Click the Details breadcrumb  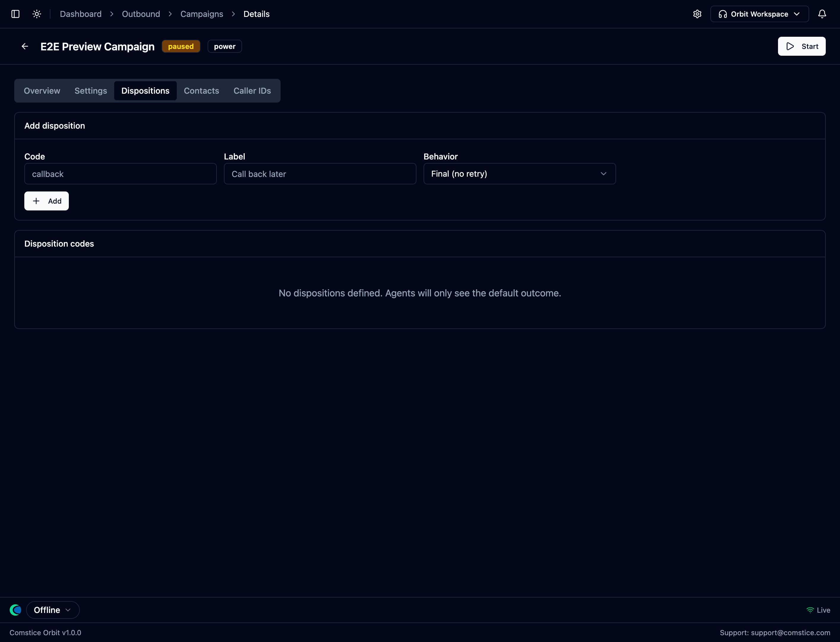coord(257,14)
